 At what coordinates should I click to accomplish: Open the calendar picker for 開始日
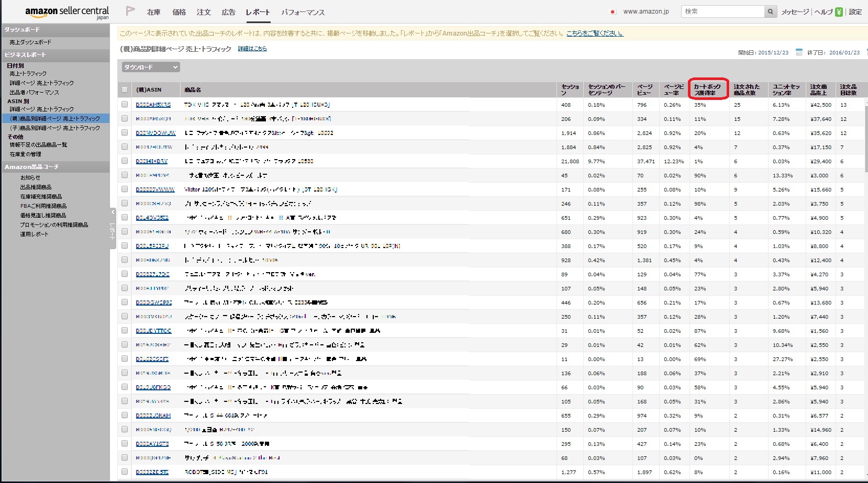(x=799, y=52)
